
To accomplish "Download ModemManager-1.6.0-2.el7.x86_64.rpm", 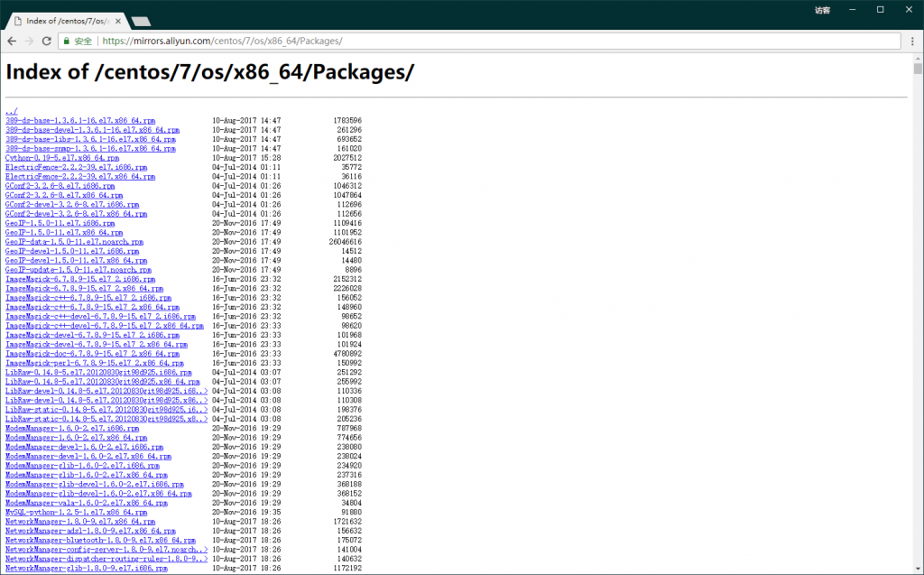I will [x=76, y=438].
